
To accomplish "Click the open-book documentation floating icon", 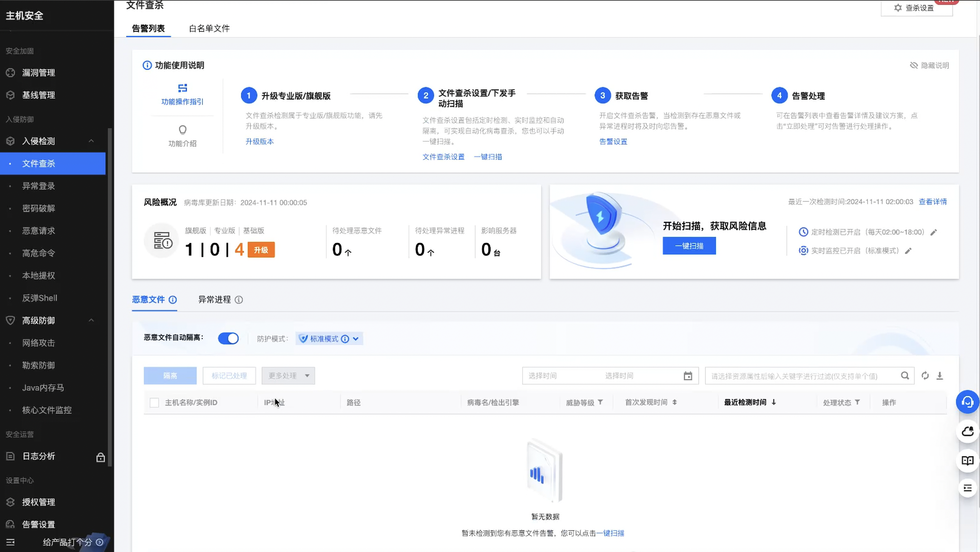I will (x=968, y=461).
